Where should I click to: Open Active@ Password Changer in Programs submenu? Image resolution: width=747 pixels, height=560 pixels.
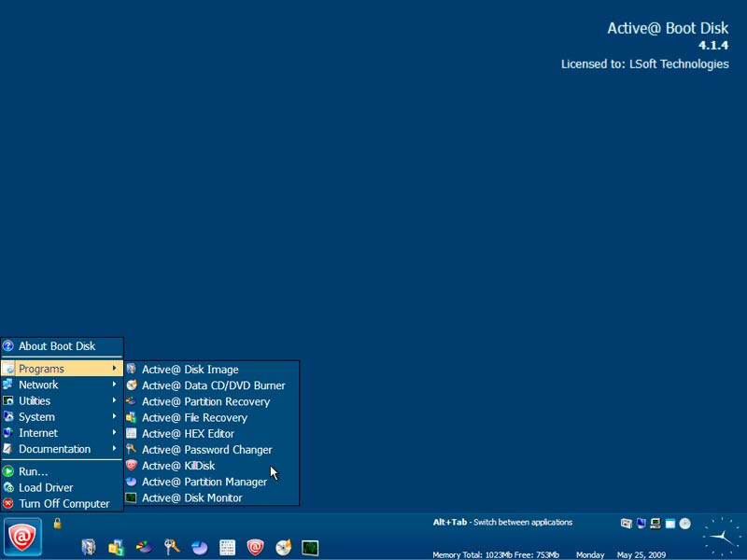[212, 450]
